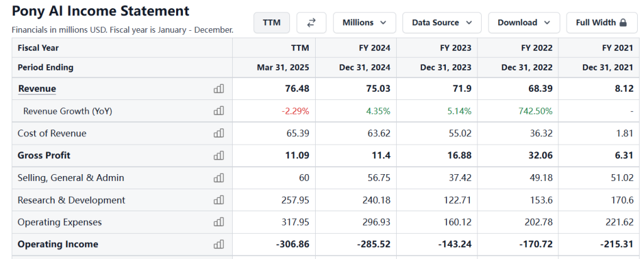644x259 pixels.
Task: Click the Revenue Growth (YoY) label
Action: point(68,111)
